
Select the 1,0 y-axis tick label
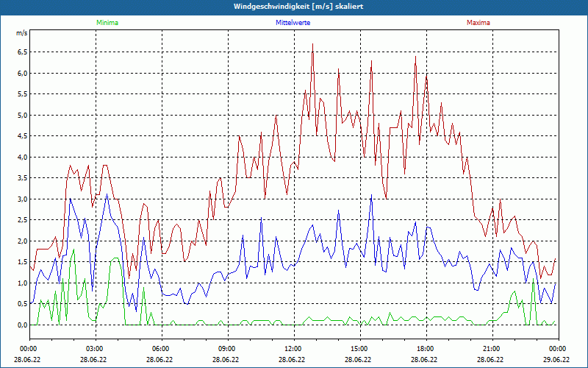[23, 283]
